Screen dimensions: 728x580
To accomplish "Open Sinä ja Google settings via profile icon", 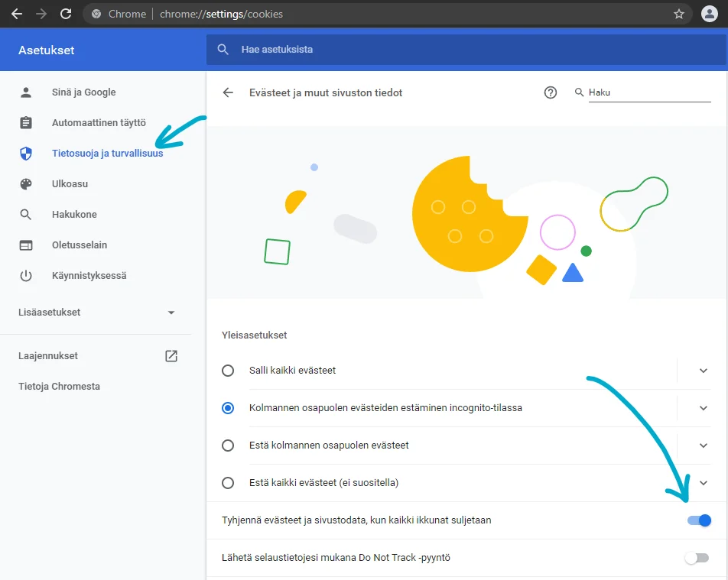I will pyautogui.click(x=26, y=92).
